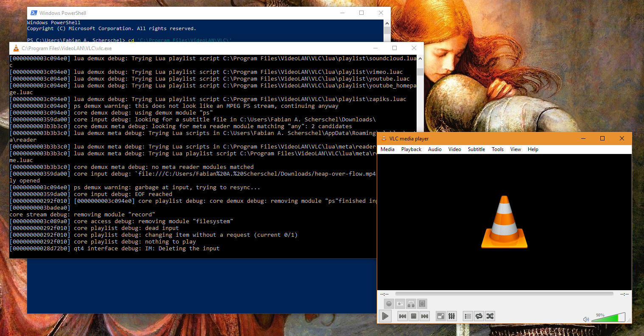The image size is (644, 336).
Task: Open the Audio menu in VLC
Action: click(435, 149)
